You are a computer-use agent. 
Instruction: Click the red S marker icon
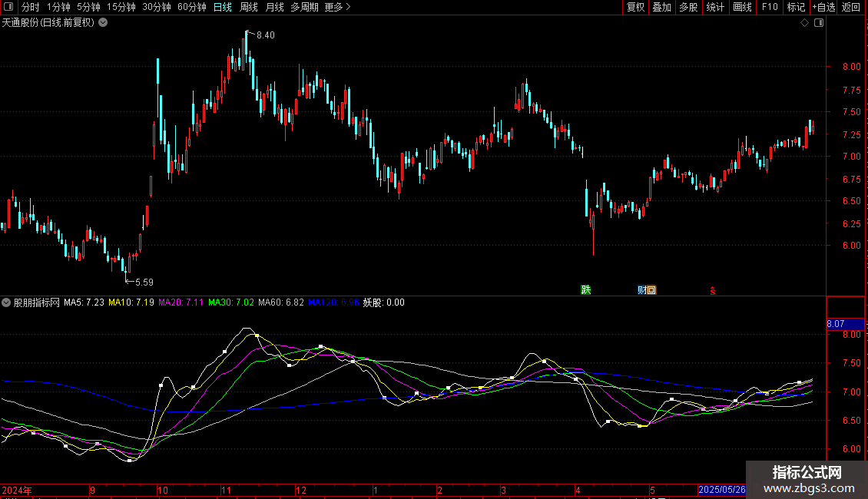pyautogui.click(x=712, y=290)
